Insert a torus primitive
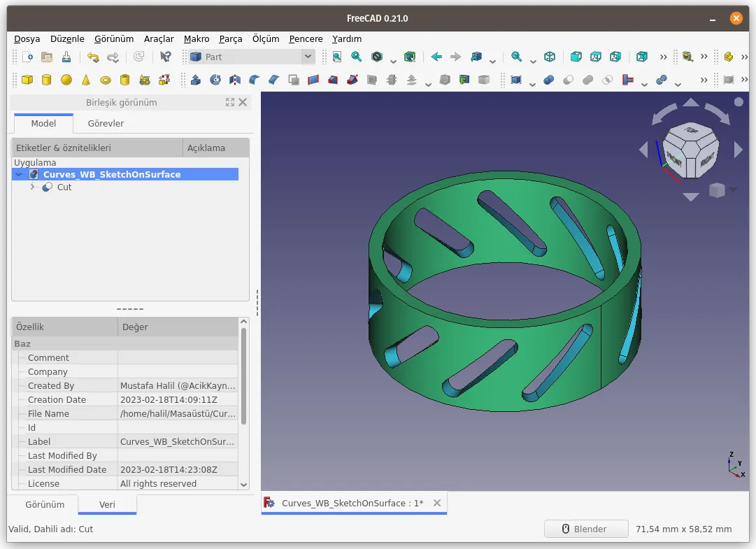The height and width of the screenshot is (549, 756). 106,80
